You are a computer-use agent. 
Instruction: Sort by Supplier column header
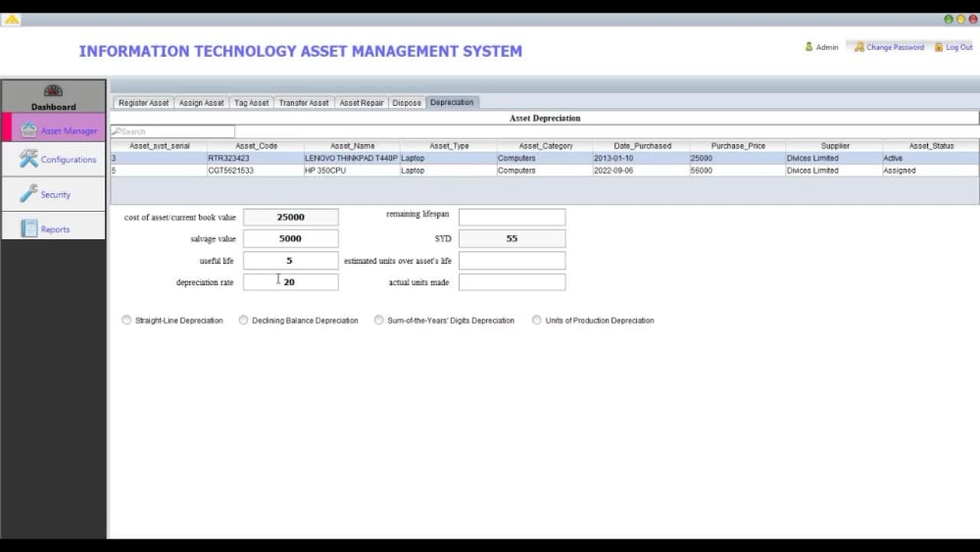click(834, 146)
